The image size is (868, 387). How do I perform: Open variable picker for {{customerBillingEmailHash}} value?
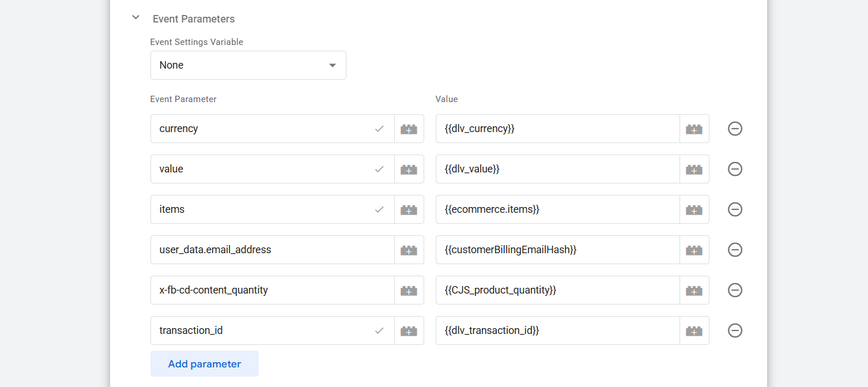coord(694,250)
